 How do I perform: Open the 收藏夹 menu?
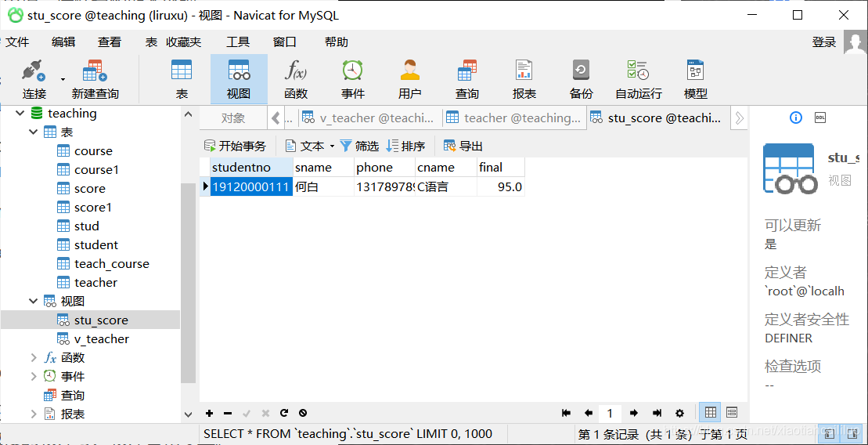[184, 42]
